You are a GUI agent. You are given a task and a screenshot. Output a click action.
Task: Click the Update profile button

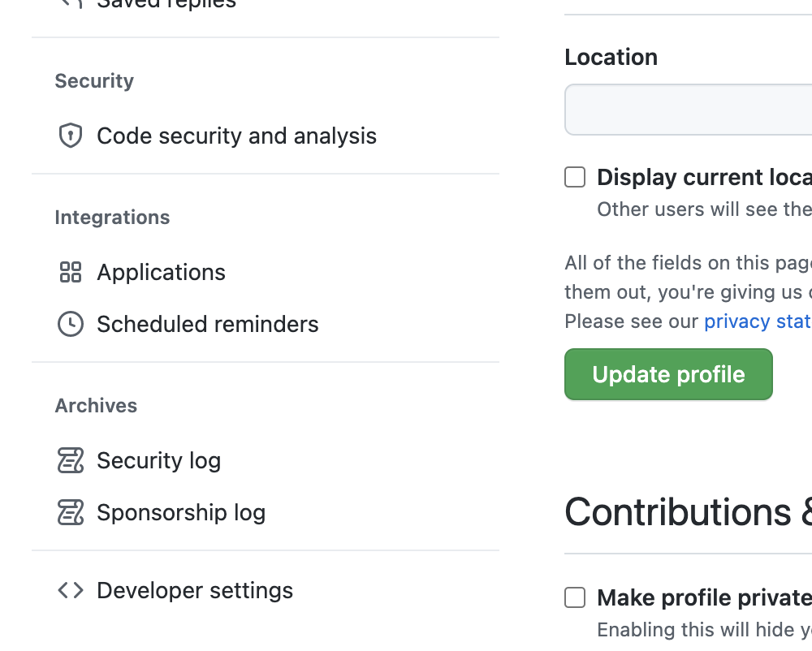click(668, 374)
